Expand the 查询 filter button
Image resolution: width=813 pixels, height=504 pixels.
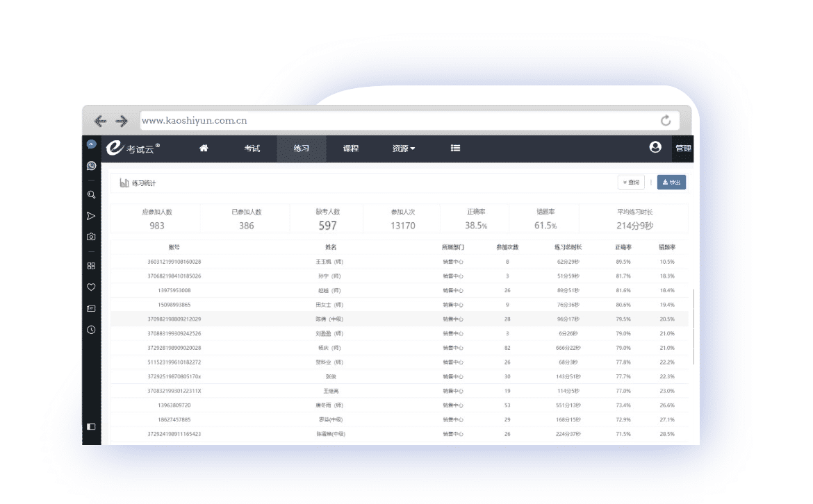coord(631,183)
